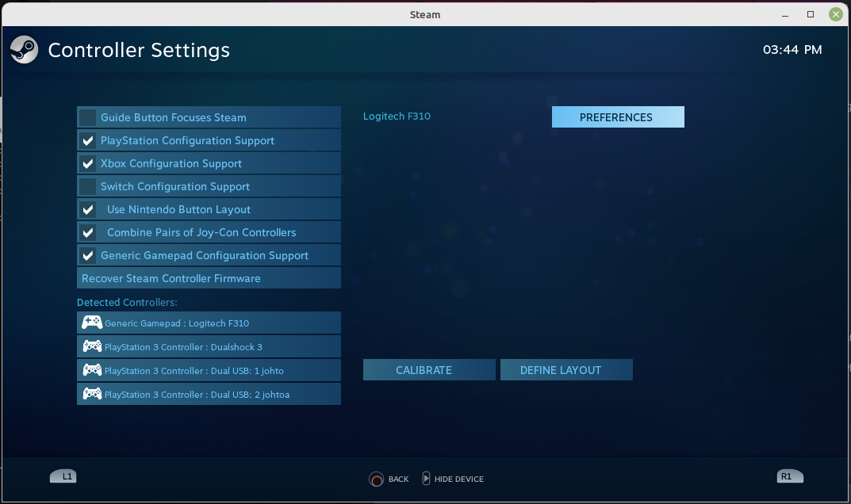Click the Logitech F310 device name heading

(x=397, y=116)
